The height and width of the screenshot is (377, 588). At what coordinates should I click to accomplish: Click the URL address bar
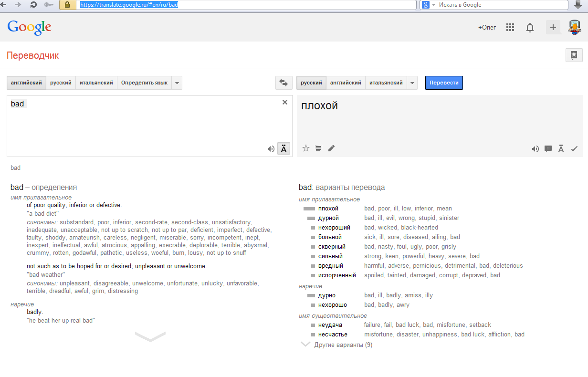point(246,5)
